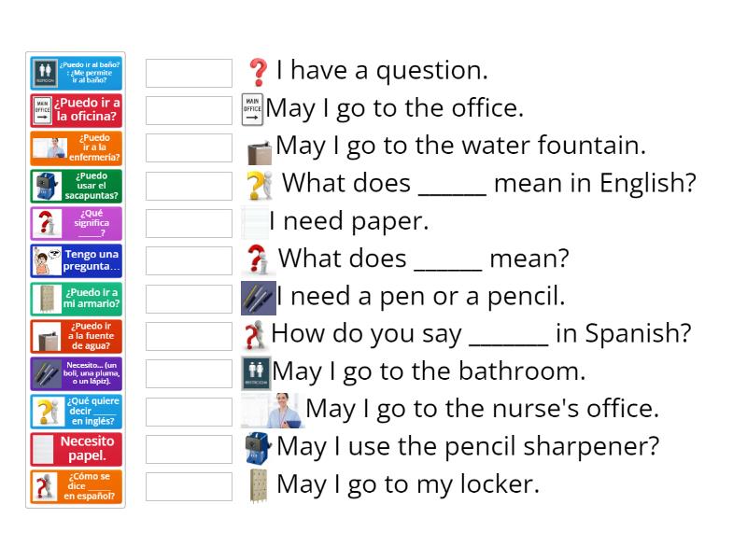The image size is (747, 560).
Task: Click the sharpener icon on the "¿Puedo usar el sacapuntas?" card
Action: tap(44, 185)
